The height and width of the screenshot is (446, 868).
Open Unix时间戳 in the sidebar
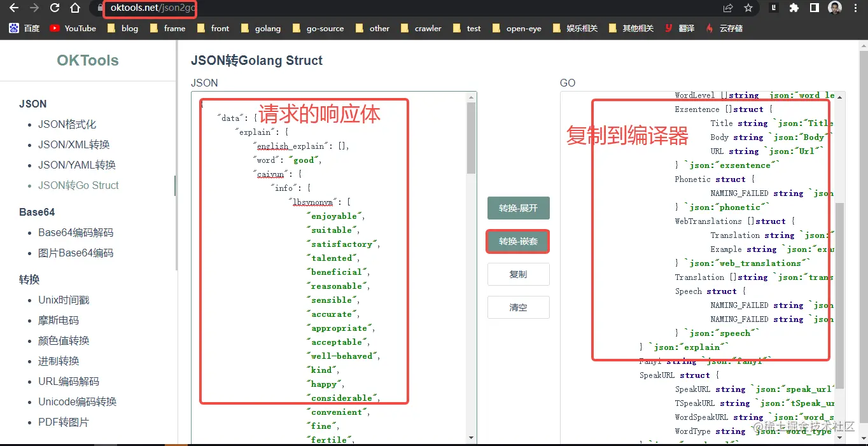click(64, 300)
